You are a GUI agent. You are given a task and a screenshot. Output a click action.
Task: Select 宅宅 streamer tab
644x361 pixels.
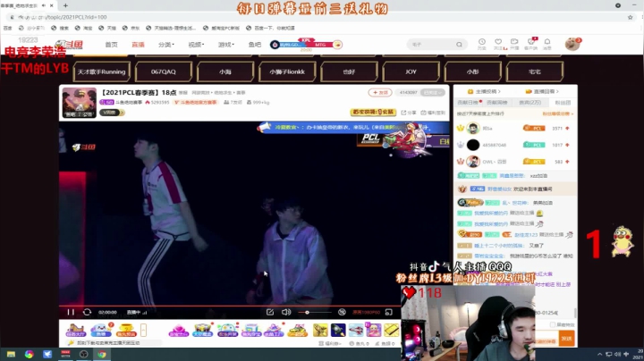(535, 71)
